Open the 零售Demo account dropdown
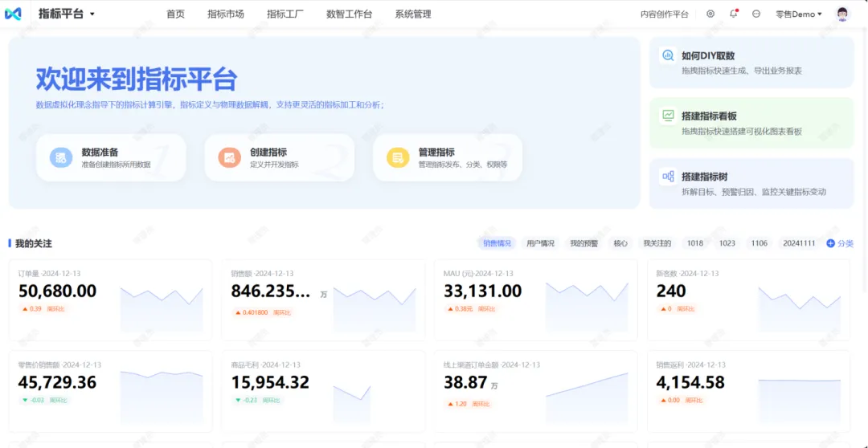The height and width of the screenshot is (448, 868). pyautogui.click(x=799, y=14)
